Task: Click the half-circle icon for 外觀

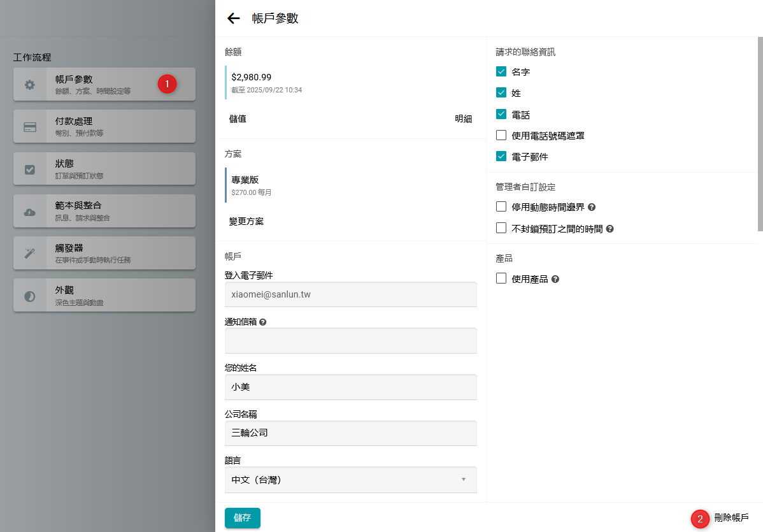Action: [30, 296]
